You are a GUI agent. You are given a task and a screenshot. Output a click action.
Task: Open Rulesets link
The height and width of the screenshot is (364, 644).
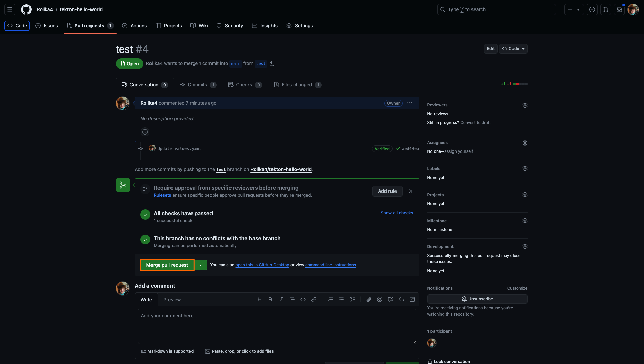tap(162, 195)
